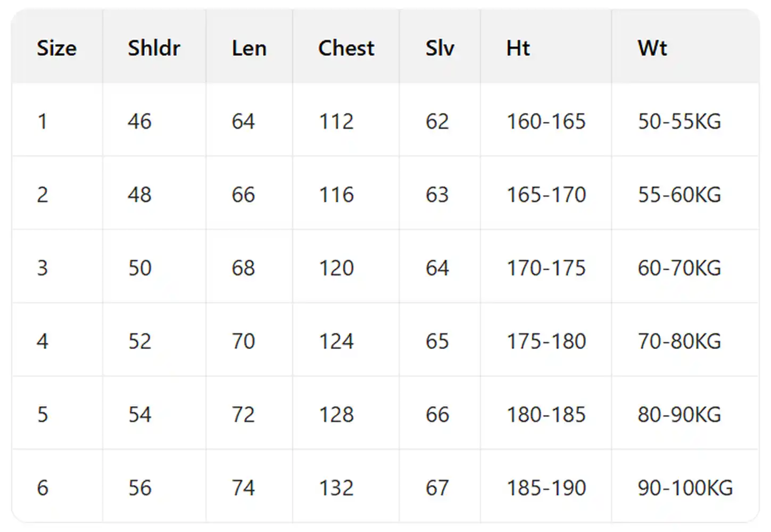Viewport: 771px width, 532px height.
Task: Click length value 70
Action: pyautogui.click(x=243, y=342)
